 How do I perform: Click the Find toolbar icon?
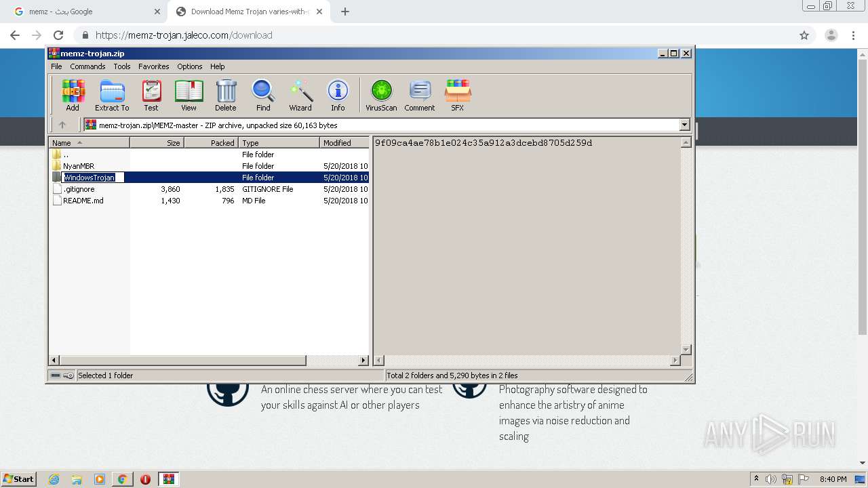[x=263, y=95]
